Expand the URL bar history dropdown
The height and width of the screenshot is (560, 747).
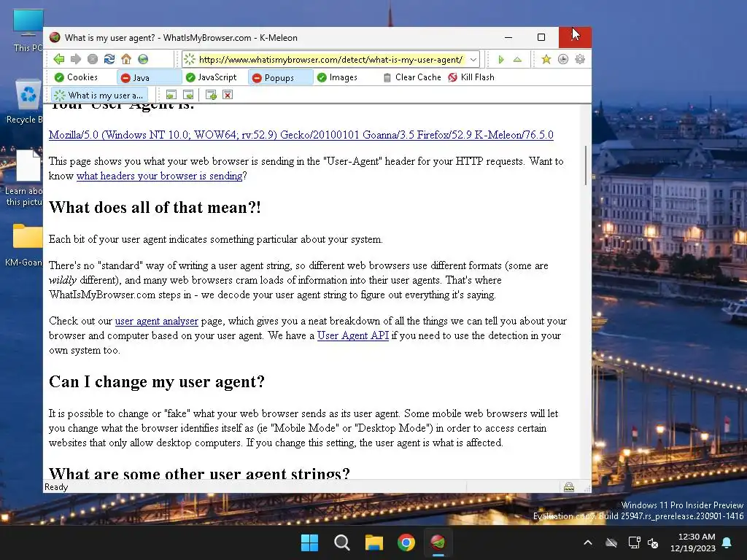(473, 60)
